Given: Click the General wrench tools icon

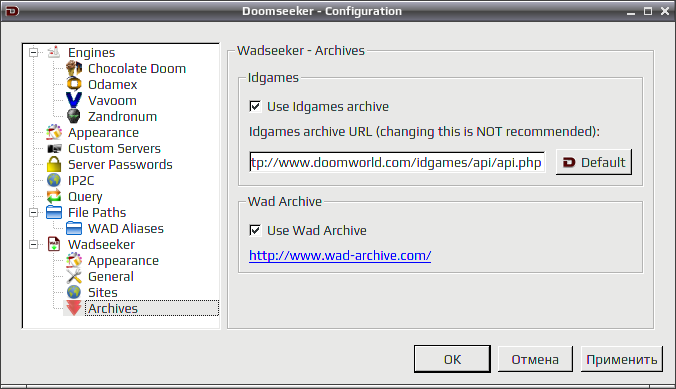Looking at the screenshot, I should pos(74,276).
